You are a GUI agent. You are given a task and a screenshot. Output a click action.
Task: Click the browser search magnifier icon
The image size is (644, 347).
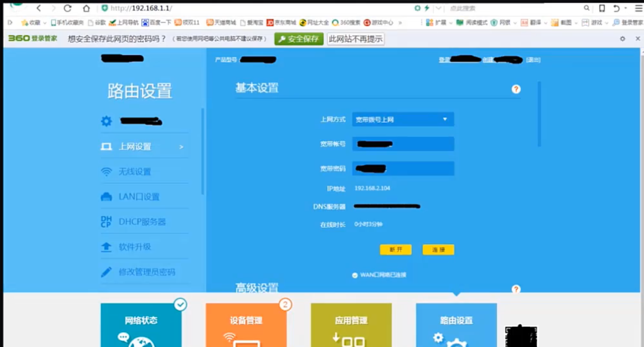coord(586,8)
